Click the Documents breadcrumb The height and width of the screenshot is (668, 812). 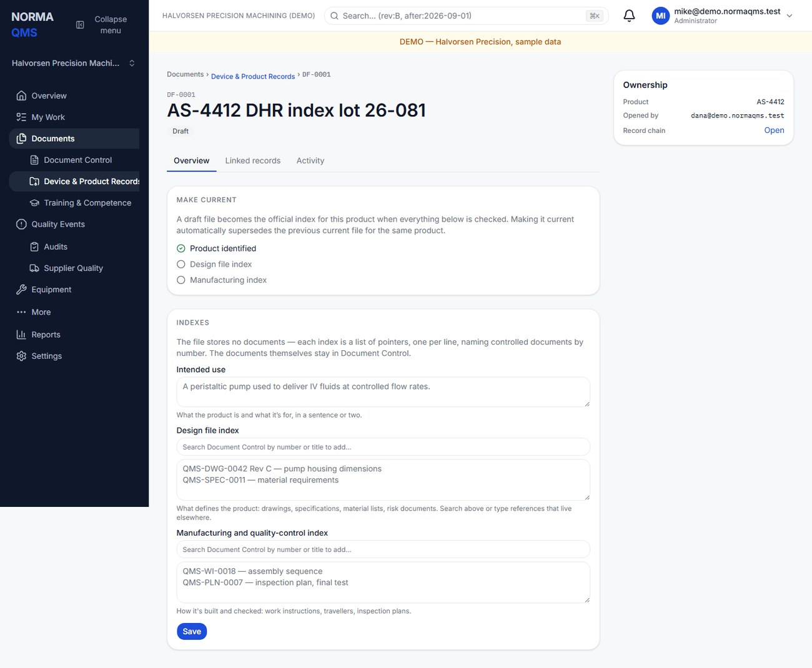click(185, 74)
